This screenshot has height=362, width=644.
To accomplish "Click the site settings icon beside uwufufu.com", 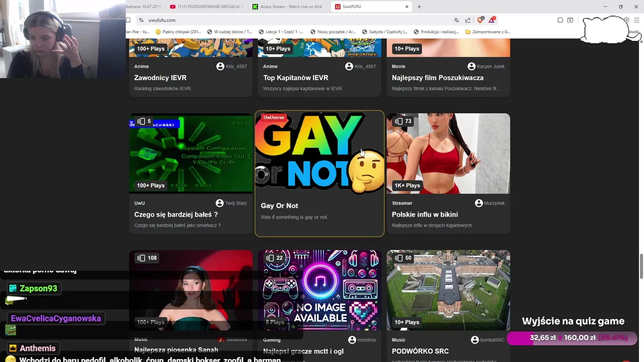I will [x=141, y=20].
